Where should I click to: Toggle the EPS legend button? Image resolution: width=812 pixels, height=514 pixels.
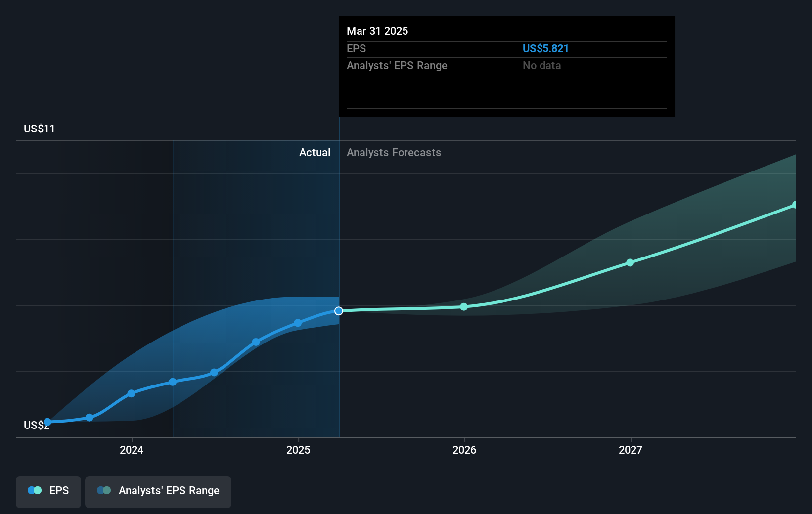(x=48, y=492)
